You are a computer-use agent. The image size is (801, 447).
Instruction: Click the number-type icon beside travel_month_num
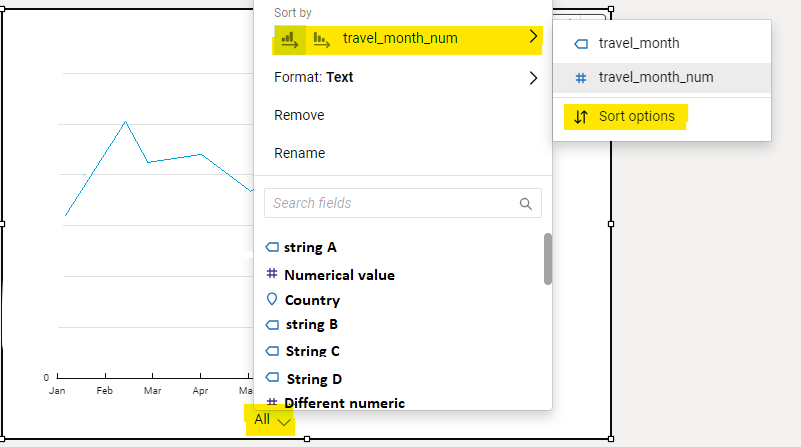(581, 77)
